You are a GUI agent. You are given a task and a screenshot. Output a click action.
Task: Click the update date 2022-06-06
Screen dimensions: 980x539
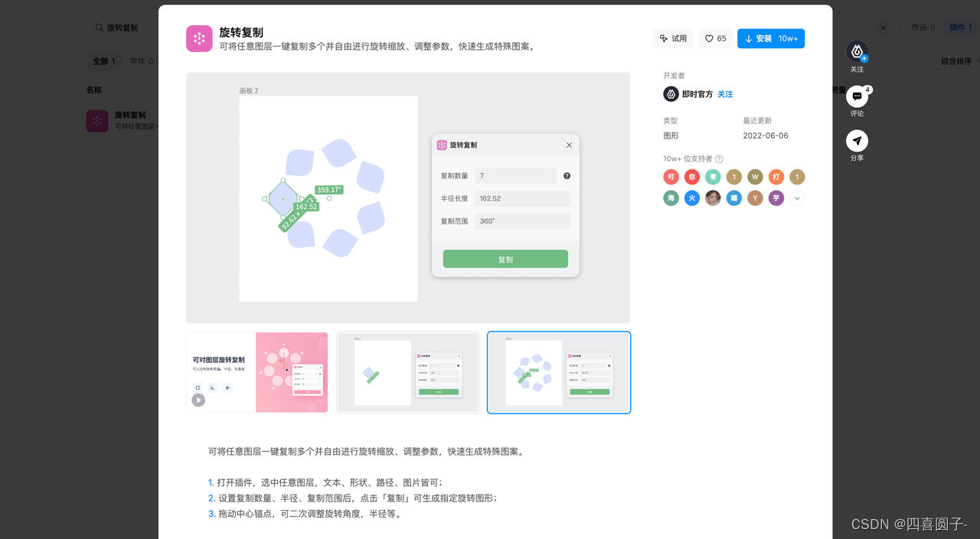click(765, 136)
